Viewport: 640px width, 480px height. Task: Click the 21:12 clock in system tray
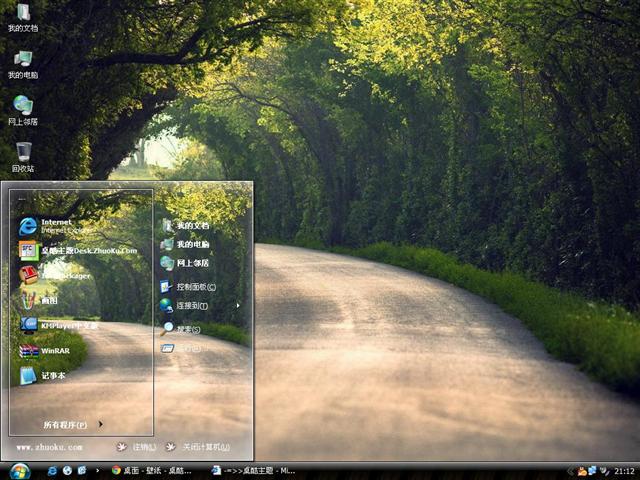pyautogui.click(x=624, y=470)
